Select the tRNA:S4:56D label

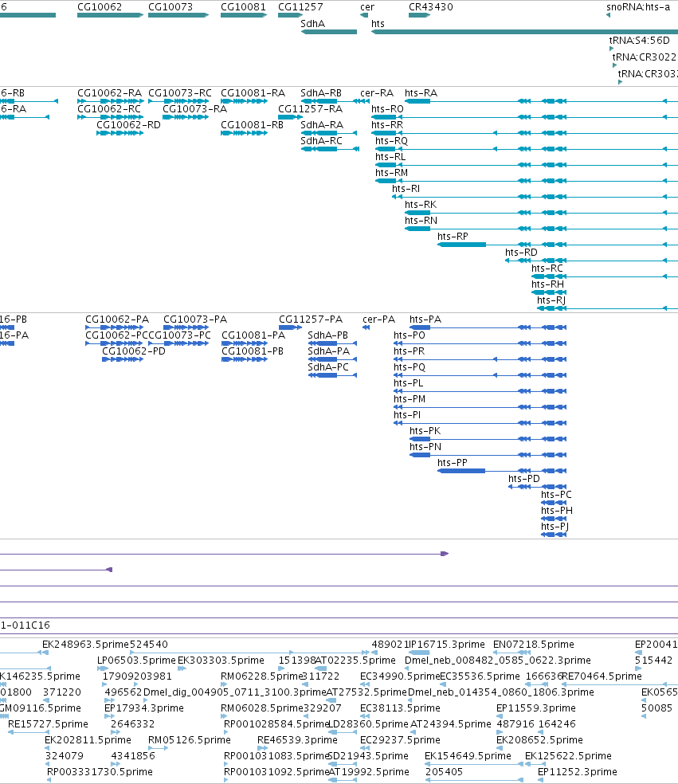coord(640,41)
